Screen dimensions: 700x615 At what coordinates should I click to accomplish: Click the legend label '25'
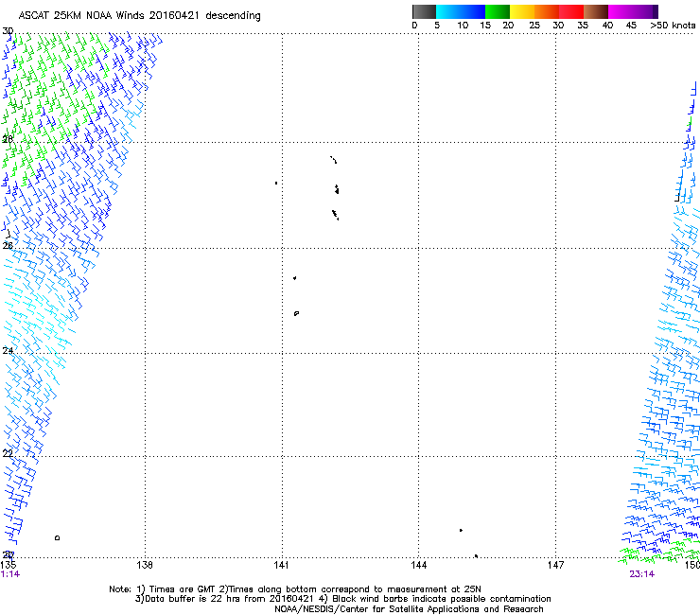point(534,26)
